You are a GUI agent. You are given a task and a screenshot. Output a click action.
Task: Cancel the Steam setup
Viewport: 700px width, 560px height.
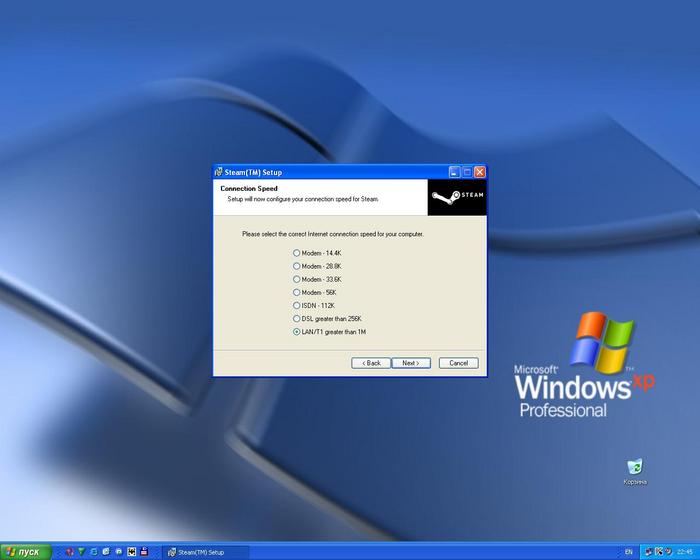pos(458,363)
